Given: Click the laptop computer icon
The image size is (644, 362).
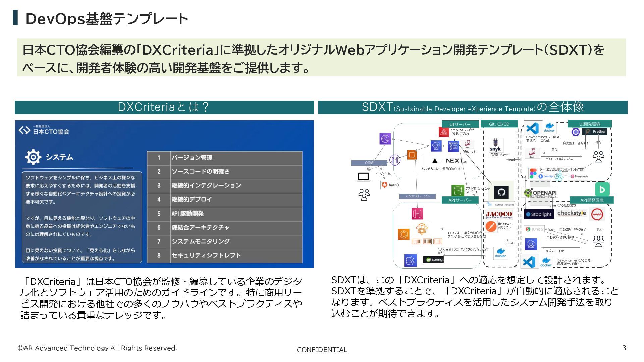Looking at the screenshot, I should [x=363, y=177].
